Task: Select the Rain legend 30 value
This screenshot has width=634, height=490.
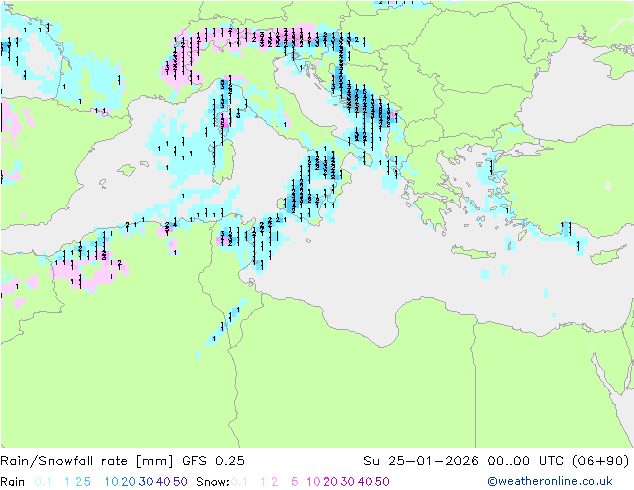Action: coord(146,482)
